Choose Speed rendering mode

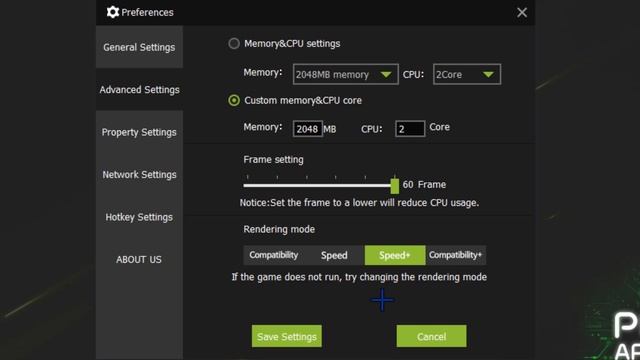tap(334, 255)
